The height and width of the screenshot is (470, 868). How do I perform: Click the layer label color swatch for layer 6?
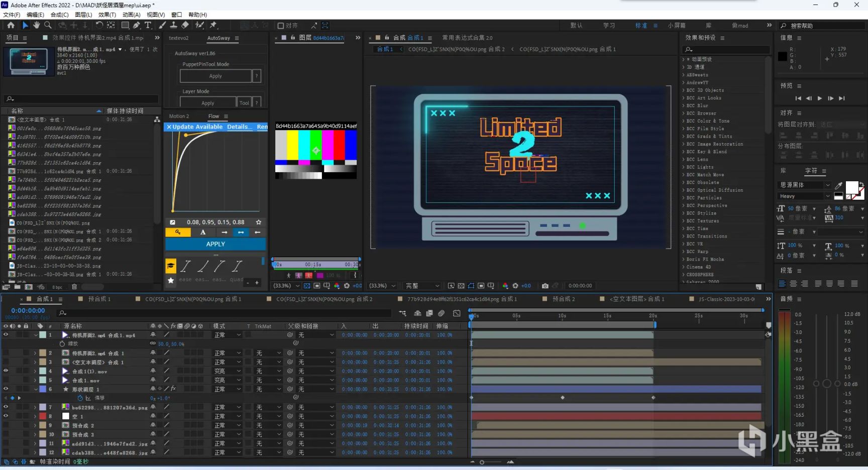(43, 389)
